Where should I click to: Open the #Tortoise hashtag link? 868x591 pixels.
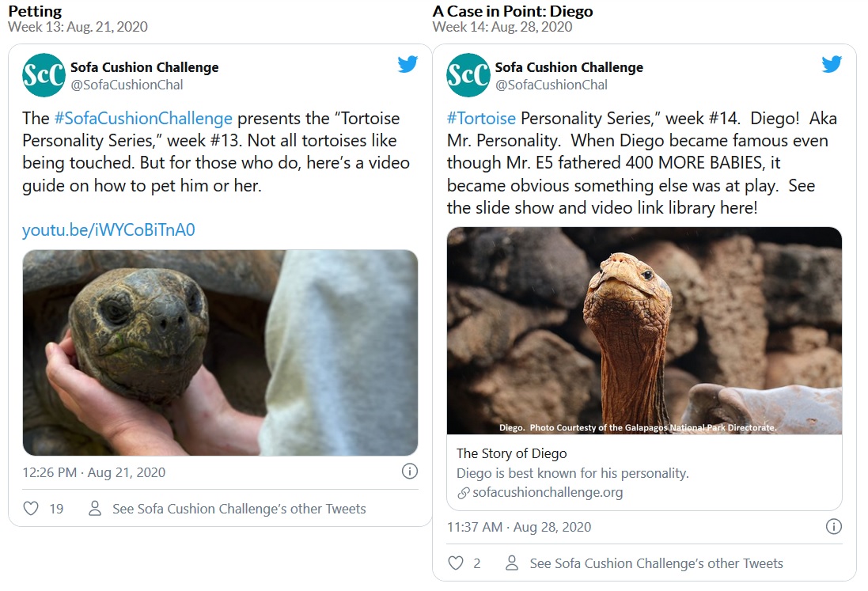pos(481,119)
